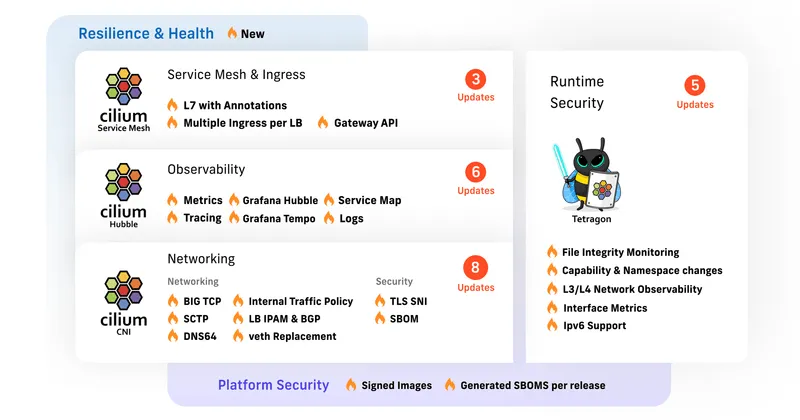Click the Cilium CNI logo
This screenshot has height=420, width=800.
click(x=123, y=303)
